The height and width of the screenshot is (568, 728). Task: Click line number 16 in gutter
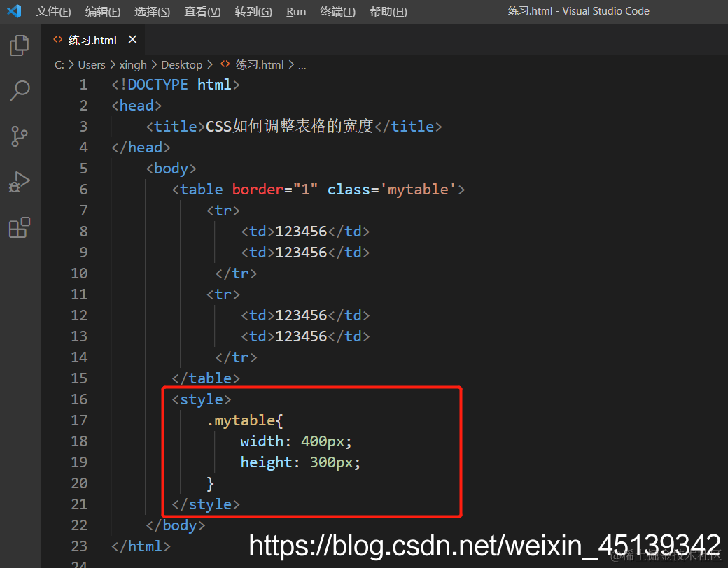79,399
